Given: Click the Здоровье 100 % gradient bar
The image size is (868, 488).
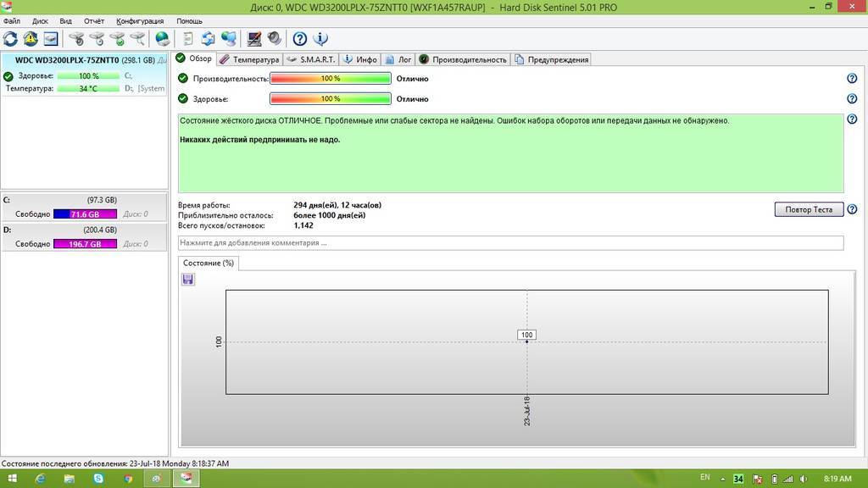Looking at the screenshot, I should click(331, 98).
